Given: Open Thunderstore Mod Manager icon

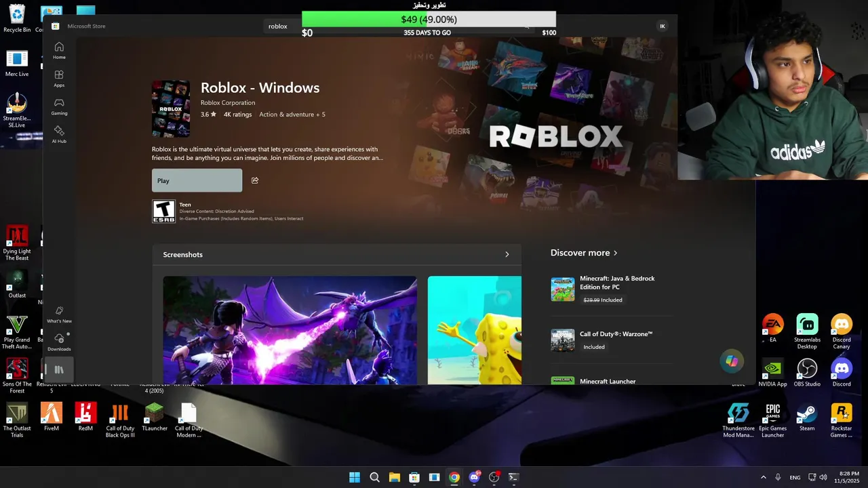Looking at the screenshot, I should (x=738, y=420).
